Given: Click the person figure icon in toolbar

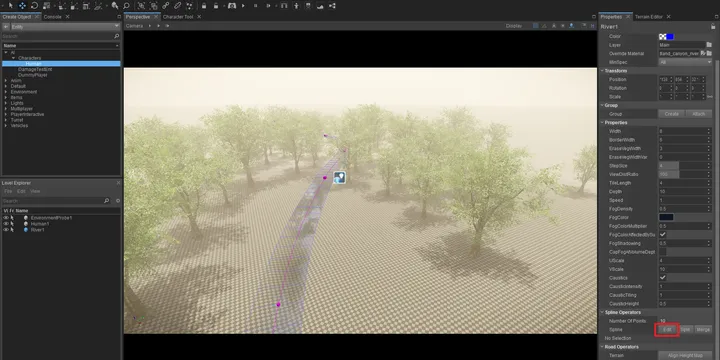Looking at the screenshot, I should [296, 6].
